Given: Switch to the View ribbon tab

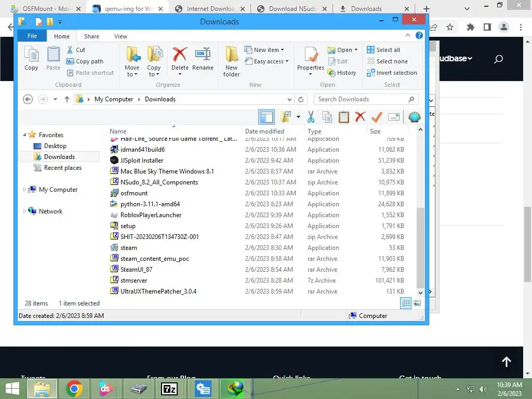Looking at the screenshot, I should point(121,36).
